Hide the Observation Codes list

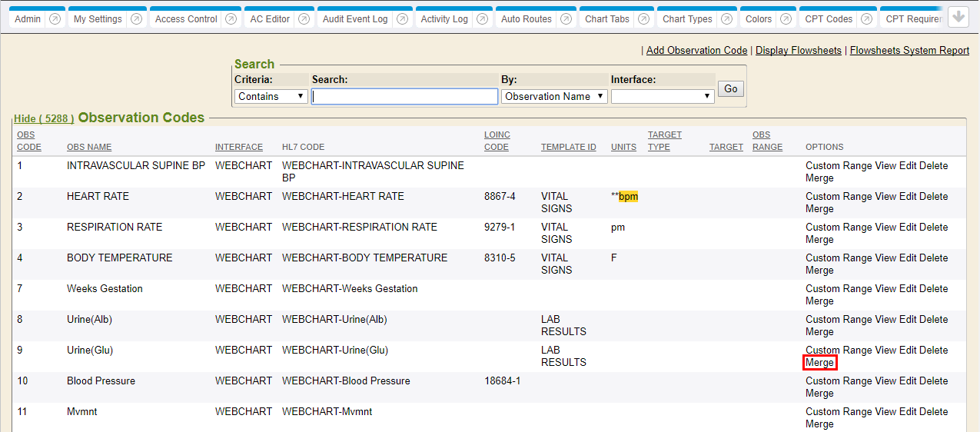point(44,118)
